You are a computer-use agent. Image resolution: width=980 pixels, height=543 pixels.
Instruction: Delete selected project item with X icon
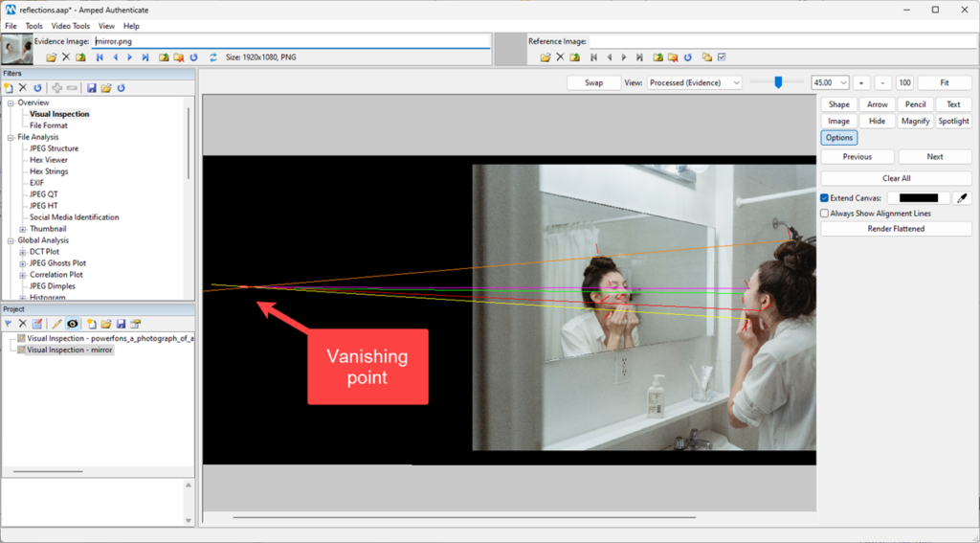tap(23, 324)
